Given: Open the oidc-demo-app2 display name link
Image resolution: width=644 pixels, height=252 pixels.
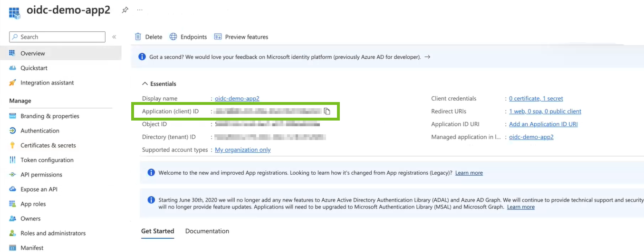Looking at the screenshot, I should click(x=237, y=98).
